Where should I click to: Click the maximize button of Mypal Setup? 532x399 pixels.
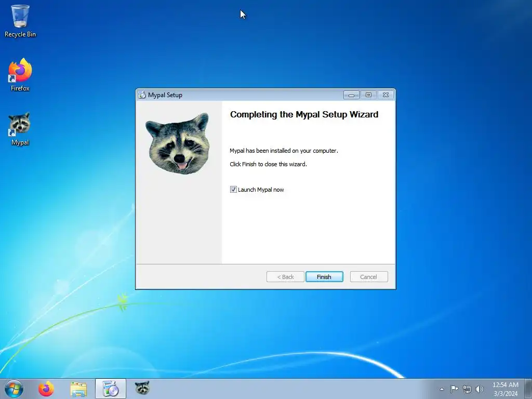click(x=368, y=95)
